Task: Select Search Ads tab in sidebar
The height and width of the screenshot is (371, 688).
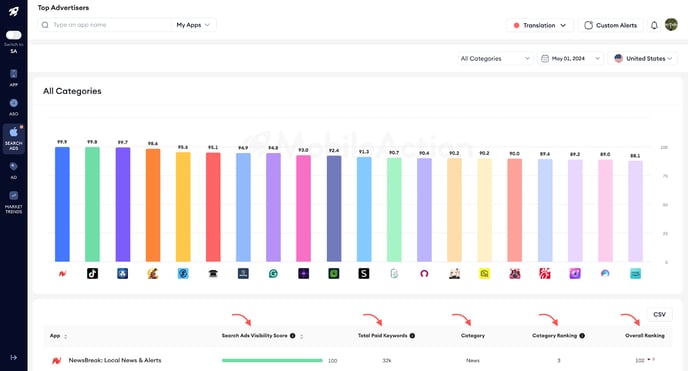Action: pos(14,139)
